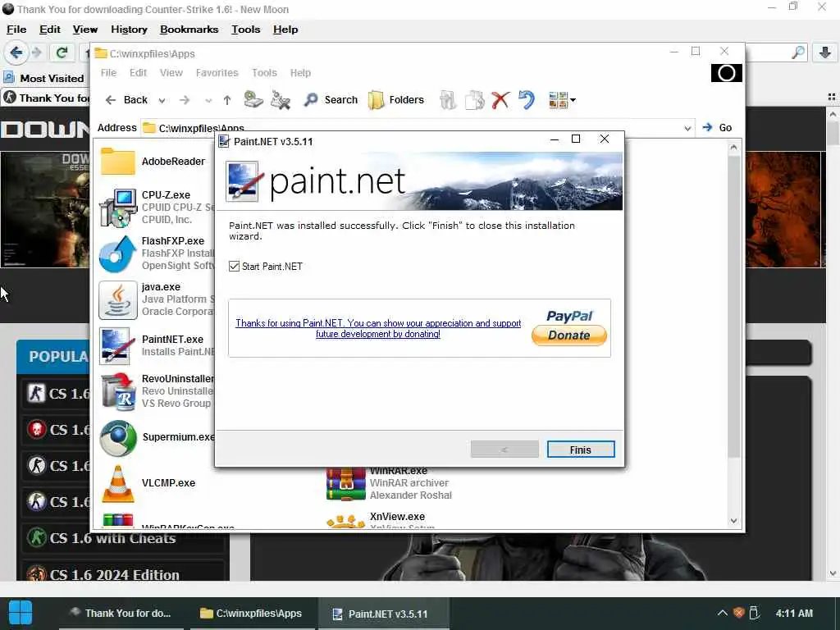Select the RevoUninstaller icon

[x=118, y=391]
